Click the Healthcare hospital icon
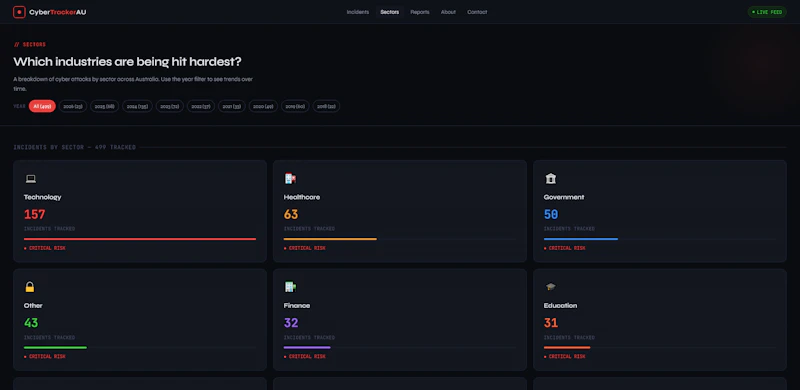The image size is (800, 390). (290, 179)
